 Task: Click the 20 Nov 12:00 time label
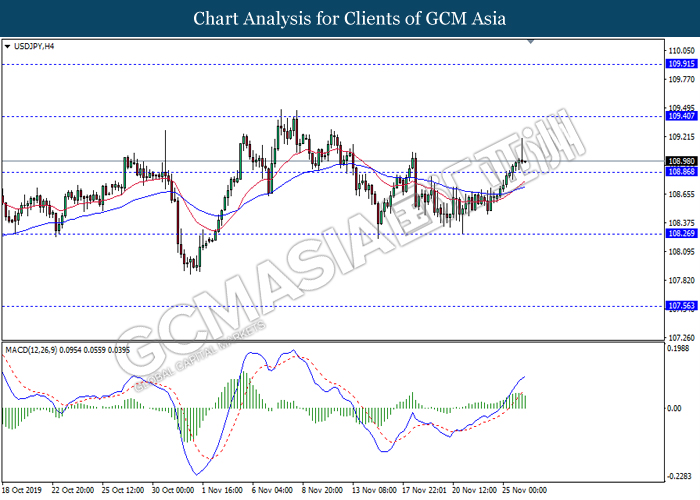(474, 490)
